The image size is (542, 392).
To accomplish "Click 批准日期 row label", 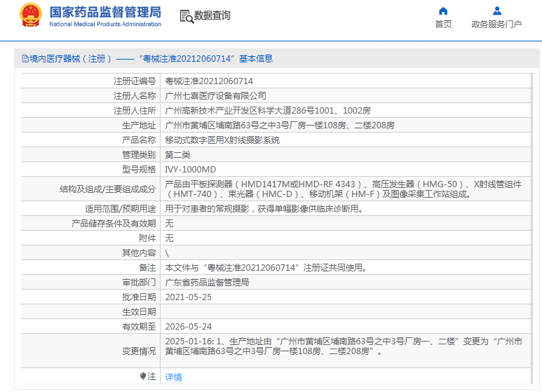I will pos(139,297).
